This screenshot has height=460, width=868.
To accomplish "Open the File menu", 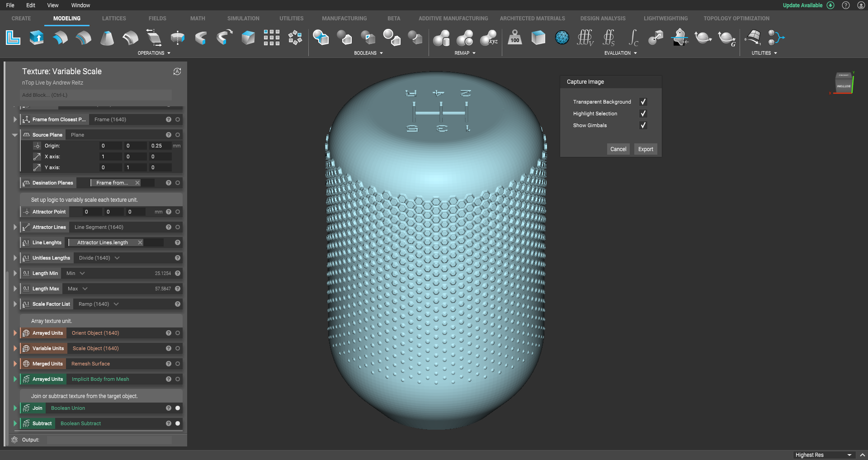I will 10,5.
